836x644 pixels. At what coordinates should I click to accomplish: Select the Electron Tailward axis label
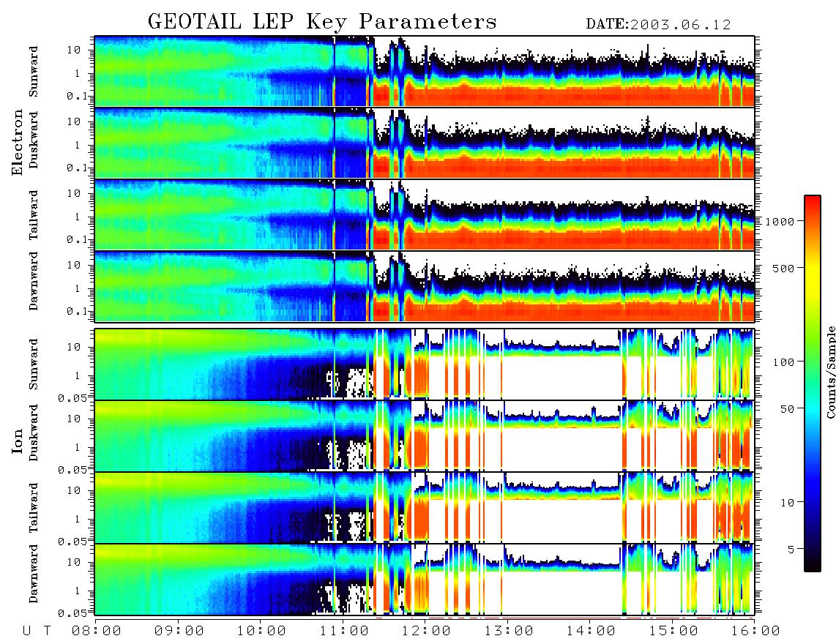[x=34, y=215]
